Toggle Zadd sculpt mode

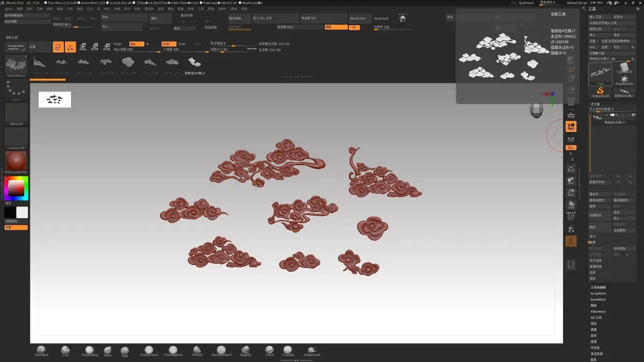(x=169, y=44)
